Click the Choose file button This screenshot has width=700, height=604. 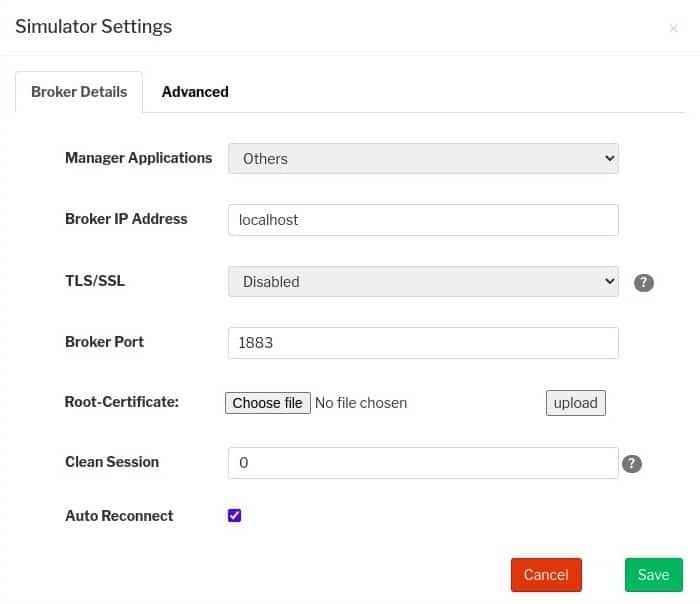click(x=268, y=403)
